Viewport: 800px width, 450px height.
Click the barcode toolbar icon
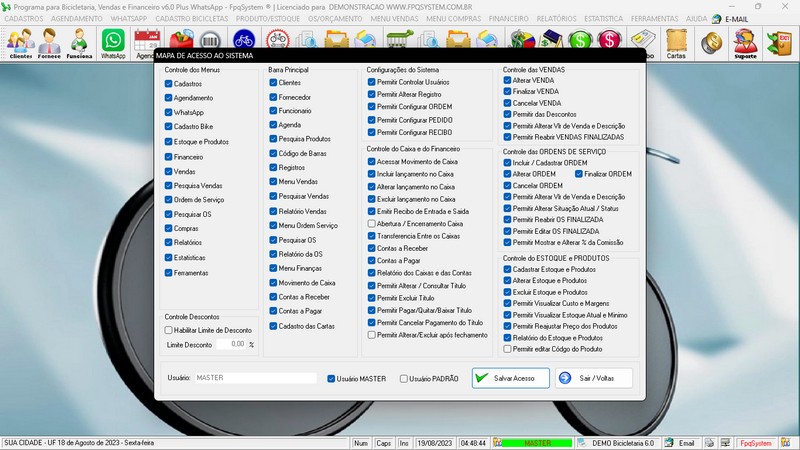pos(210,40)
